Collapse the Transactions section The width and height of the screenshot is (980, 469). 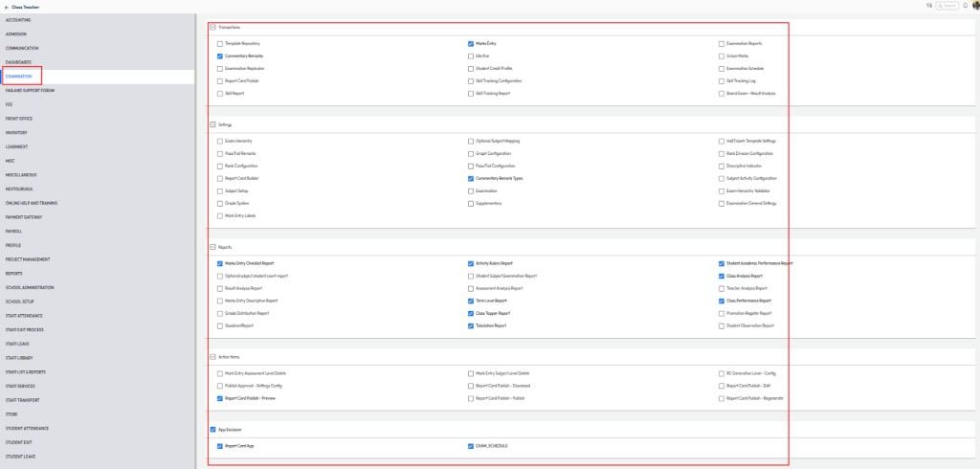click(212, 28)
